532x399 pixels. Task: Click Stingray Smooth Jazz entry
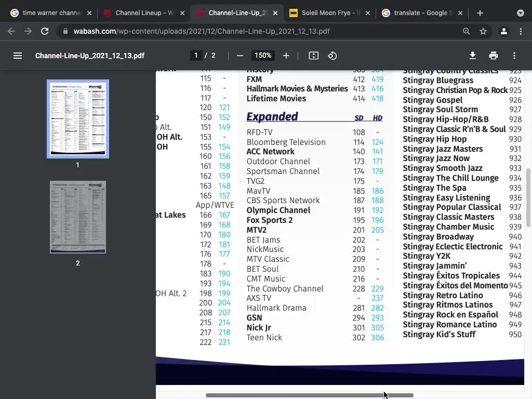pos(443,168)
